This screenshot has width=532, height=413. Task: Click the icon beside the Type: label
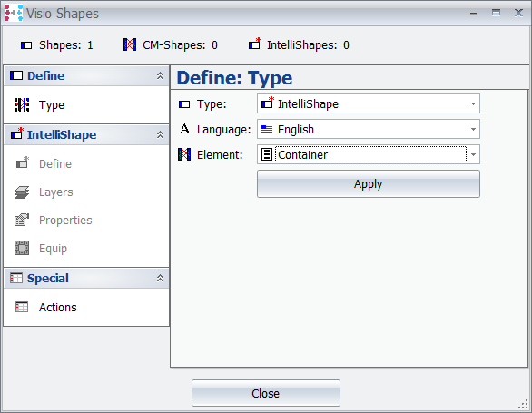coord(184,104)
